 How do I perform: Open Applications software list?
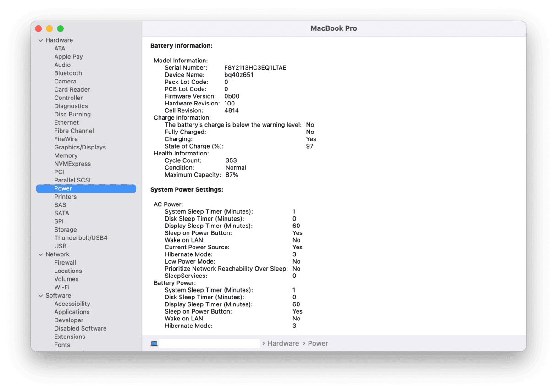click(72, 313)
